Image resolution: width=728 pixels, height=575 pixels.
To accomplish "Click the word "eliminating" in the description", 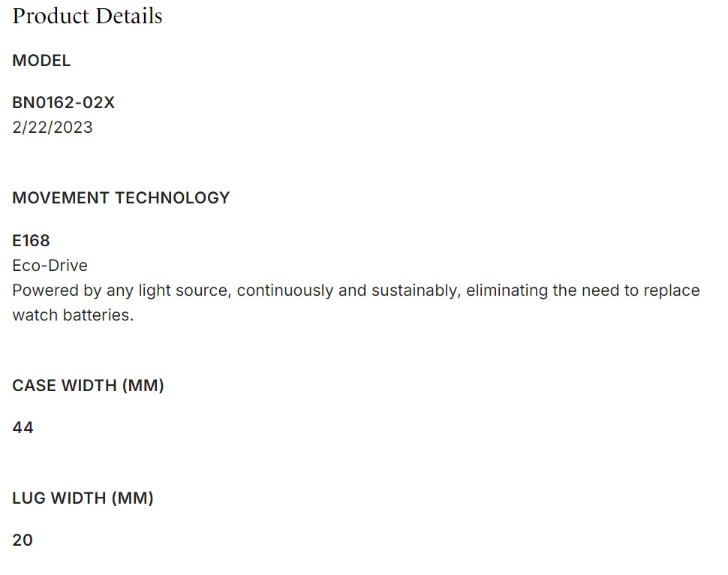I will pyautogui.click(x=507, y=290).
